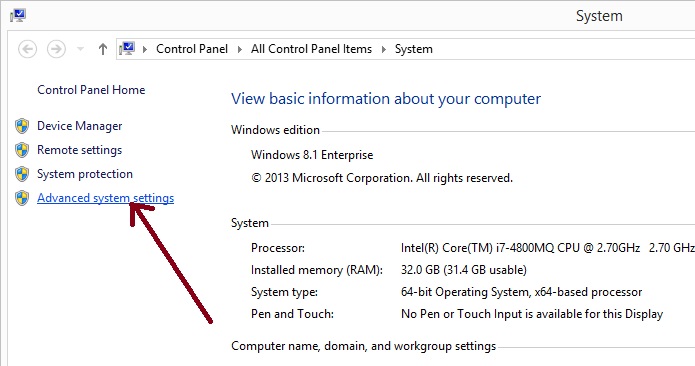
Task: Click the 'Windows 8.1 Enterprise' text
Action: (312, 155)
